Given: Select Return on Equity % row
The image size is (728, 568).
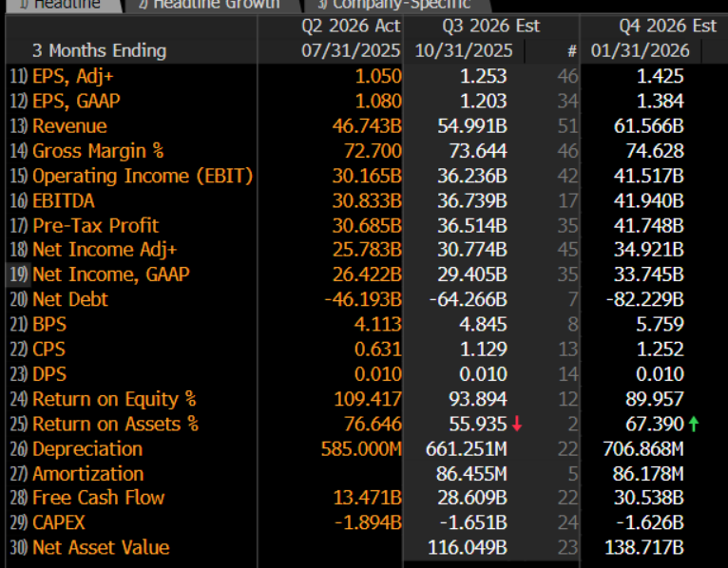Looking at the screenshot, I should (114, 399).
